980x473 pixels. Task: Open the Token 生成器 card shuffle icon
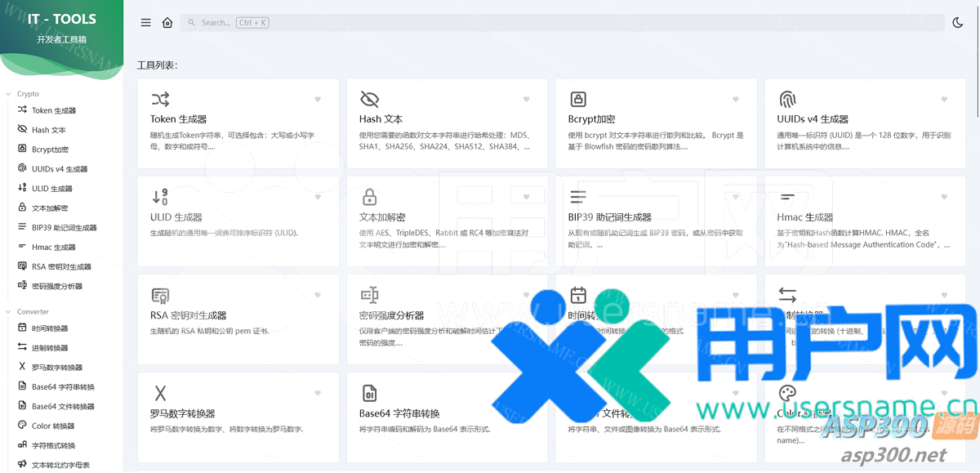tap(160, 100)
